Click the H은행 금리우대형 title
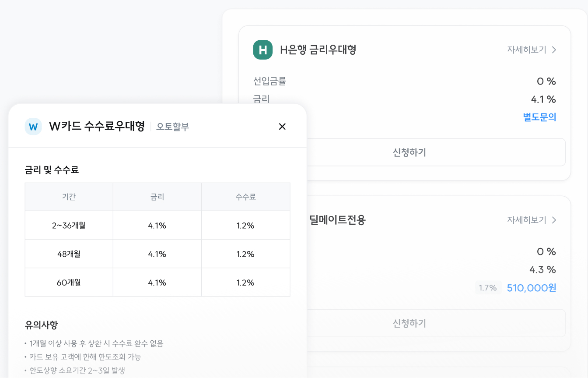The height and width of the screenshot is (378, 588). [x=318, y=50]
